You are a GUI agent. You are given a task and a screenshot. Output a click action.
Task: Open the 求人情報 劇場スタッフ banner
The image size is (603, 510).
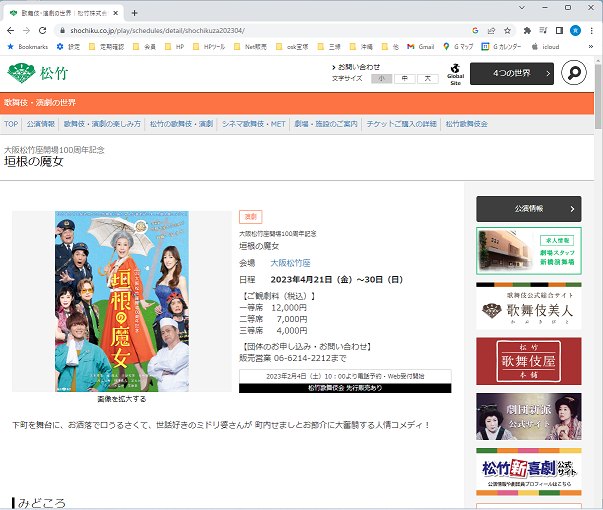coord(529,251)
